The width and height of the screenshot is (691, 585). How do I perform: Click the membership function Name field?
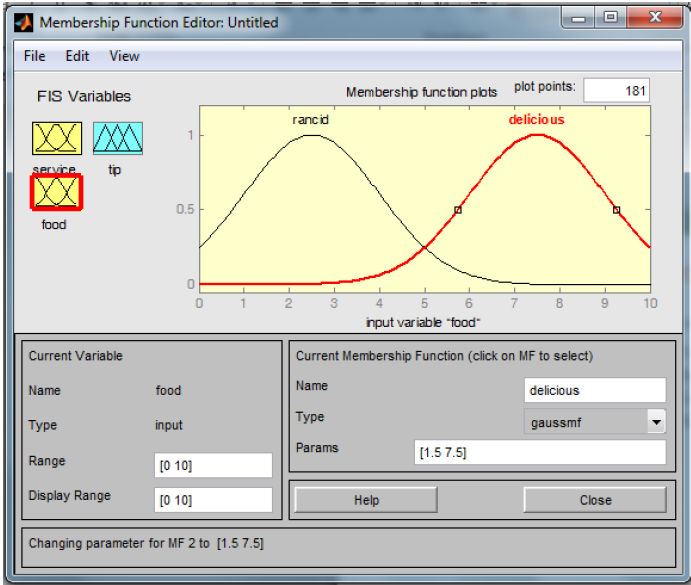(x=595, y=390)
